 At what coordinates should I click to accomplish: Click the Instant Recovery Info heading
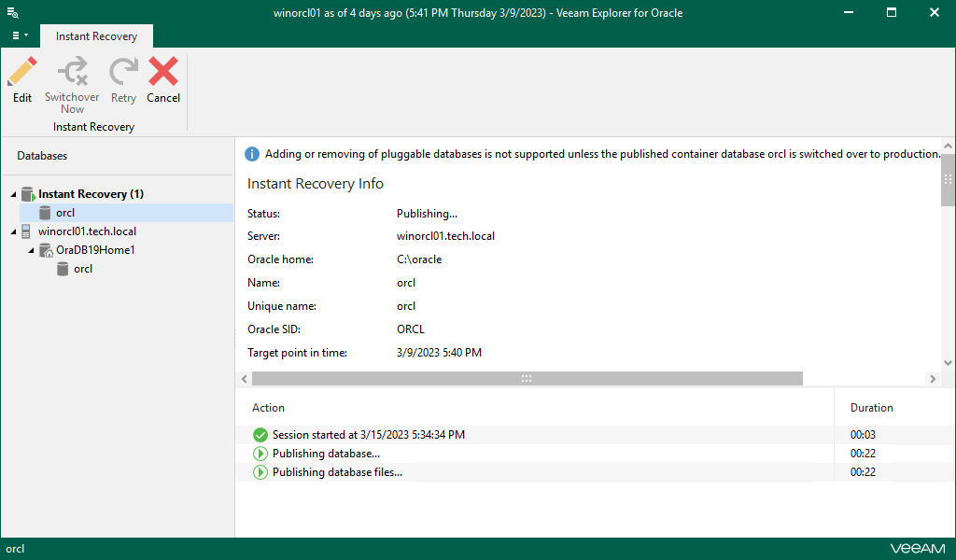tap(316, 184)
